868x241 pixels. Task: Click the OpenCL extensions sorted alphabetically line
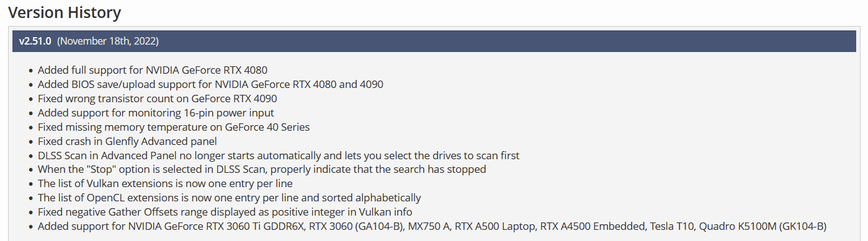pyautogui.click(x=230, y=198)
